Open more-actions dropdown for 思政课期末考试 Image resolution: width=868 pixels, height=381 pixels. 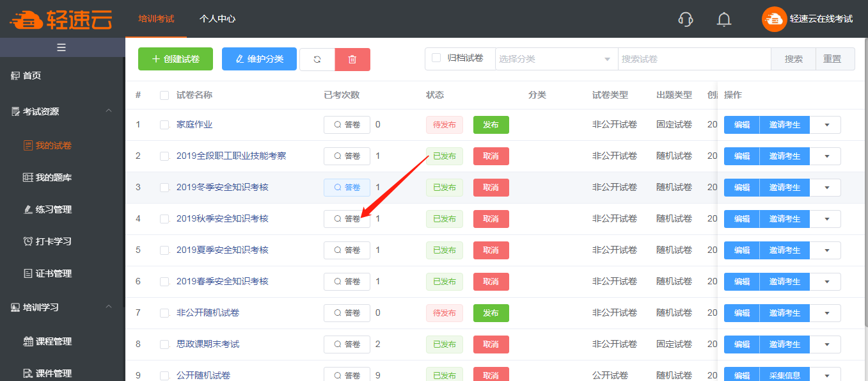(x=826, y=345)
